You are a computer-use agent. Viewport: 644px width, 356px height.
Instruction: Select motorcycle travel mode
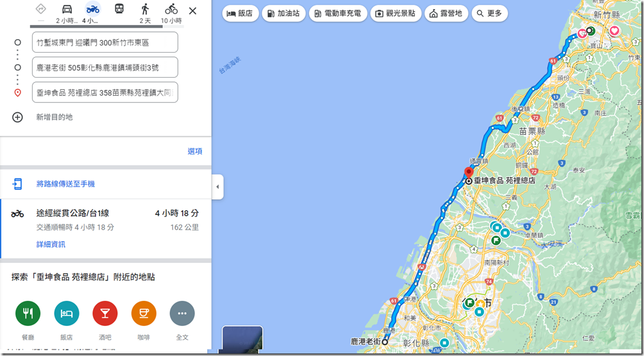click(93, 9)
